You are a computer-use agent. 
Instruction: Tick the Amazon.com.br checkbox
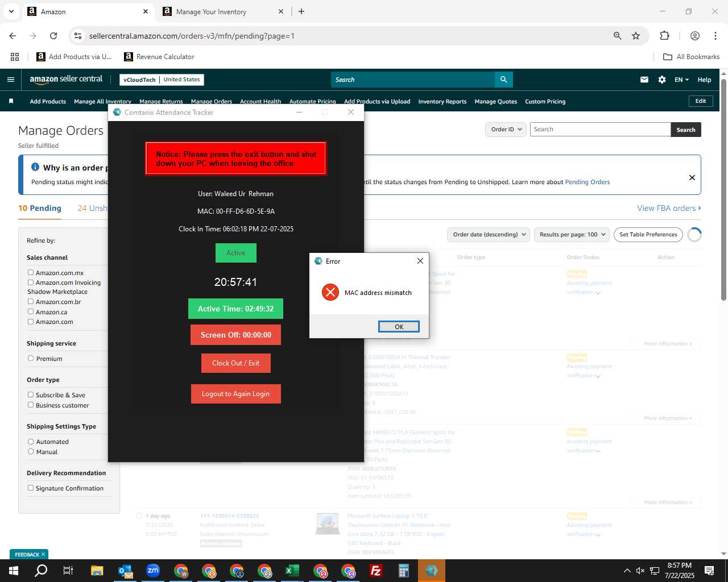point(31,302)
